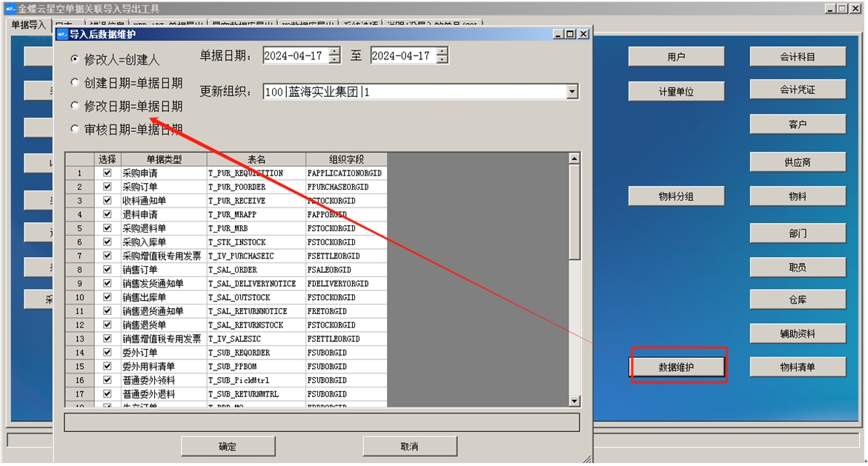Select the 销售发货通知单 cell
868x466 pixels.
[x=164, y=283]
